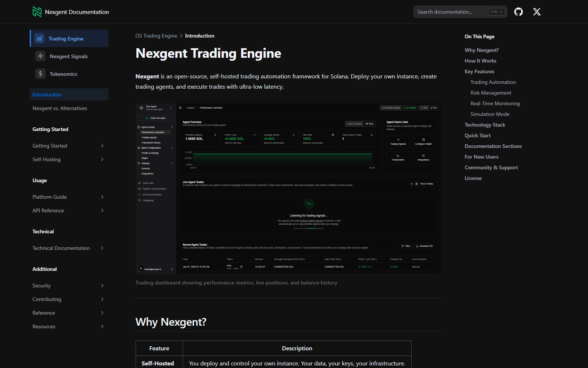588x368 pixels.
Task: Go to OS Trading Engine breadcrumb
Action: pos(156,36)
